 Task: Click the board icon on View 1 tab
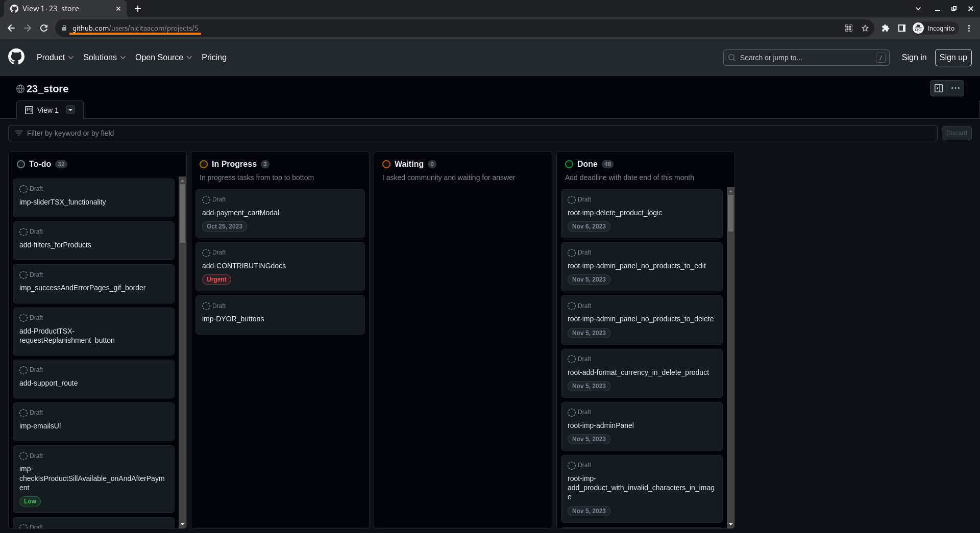click(x=29, y=110)
